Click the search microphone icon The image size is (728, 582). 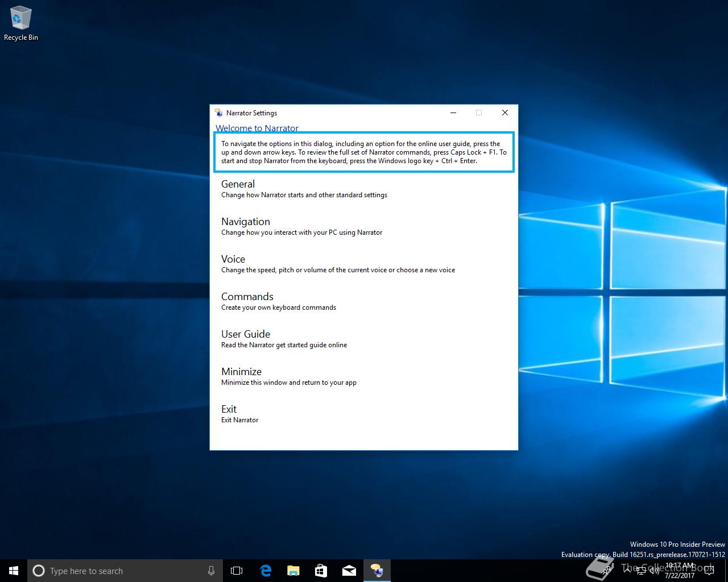(x=211, y=571)
